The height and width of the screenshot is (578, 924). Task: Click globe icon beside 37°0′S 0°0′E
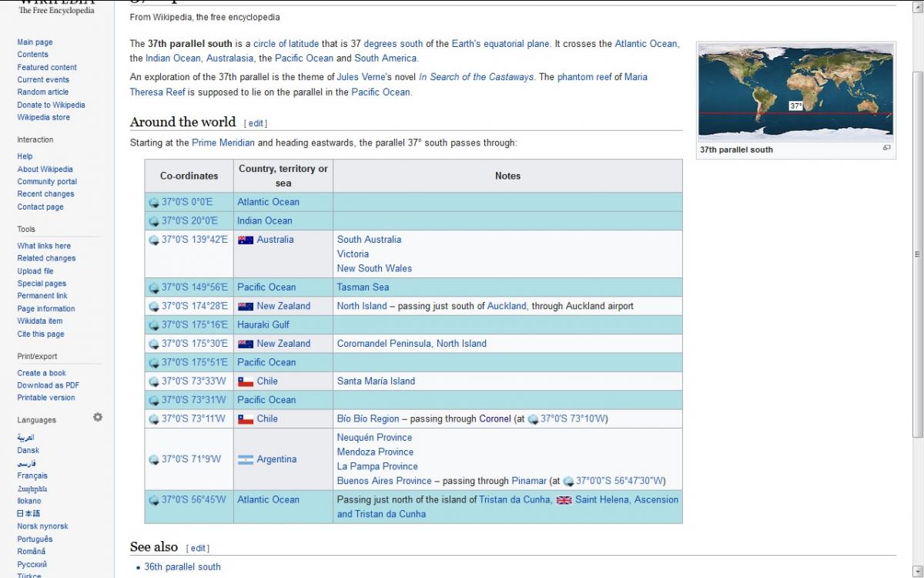(x=154, y=203)
